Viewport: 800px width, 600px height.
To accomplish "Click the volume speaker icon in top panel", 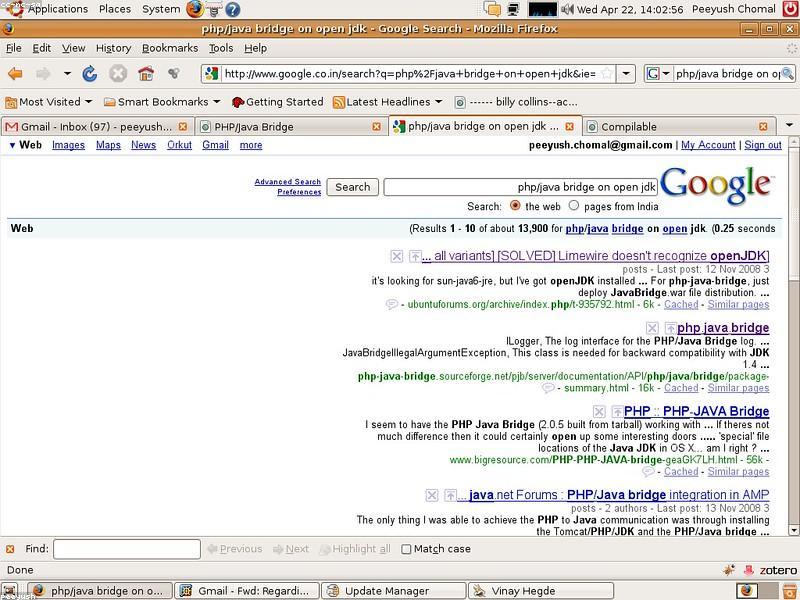I will click(x=567, y=9).
